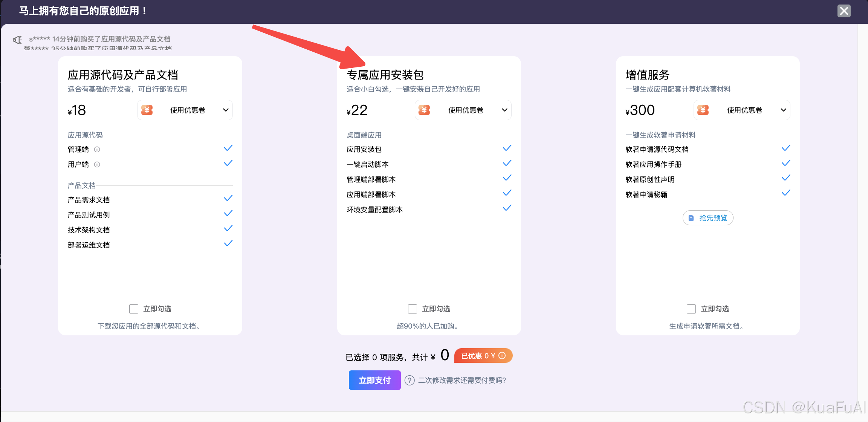
Task: Click the 立即支付 button
Action: pyautogui.click(x=374, y=380)
